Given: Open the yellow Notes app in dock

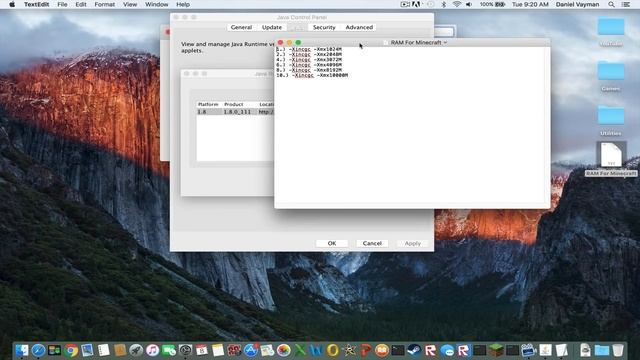Looking at the screenshot, I should click(x=218, y=350).
